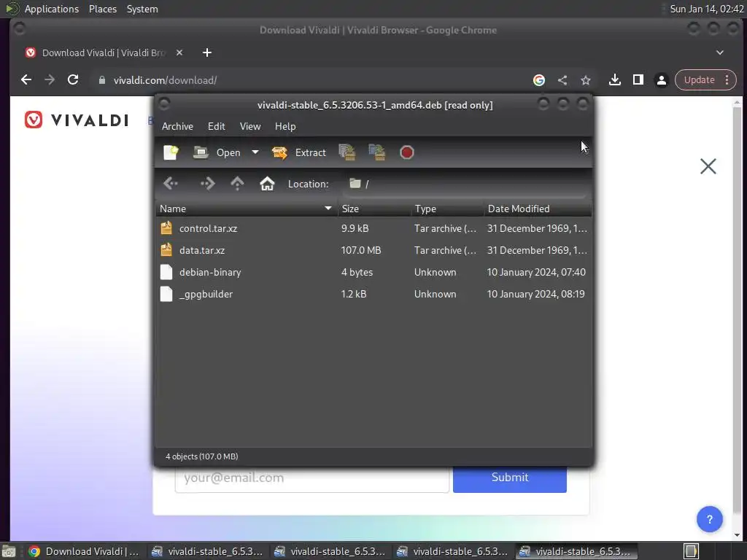Image resolution: width=747 pixels, height=560 pixels.
Task: Add a folder to the archive icon
Action: point(377,152)
